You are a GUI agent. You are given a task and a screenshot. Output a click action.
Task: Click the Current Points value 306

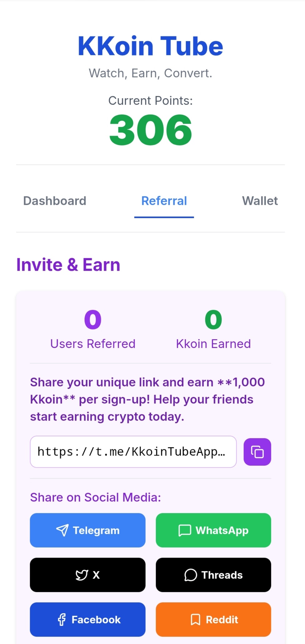click(x=150, y=130)
